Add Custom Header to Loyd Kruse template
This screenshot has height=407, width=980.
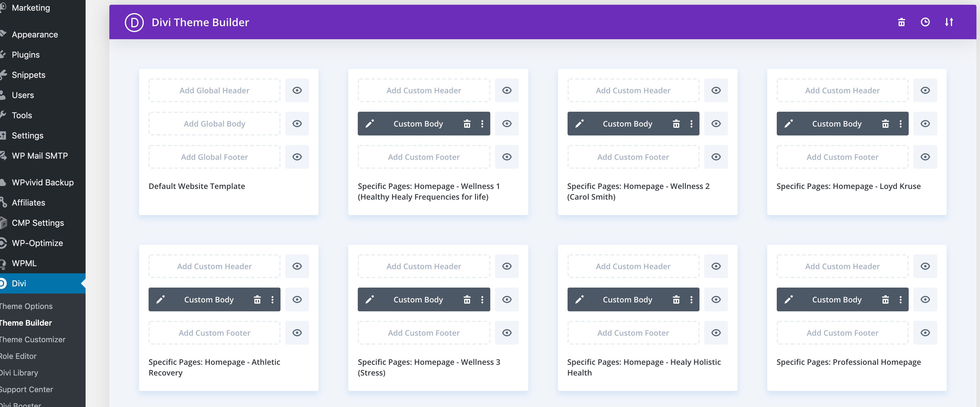[842, 90]
